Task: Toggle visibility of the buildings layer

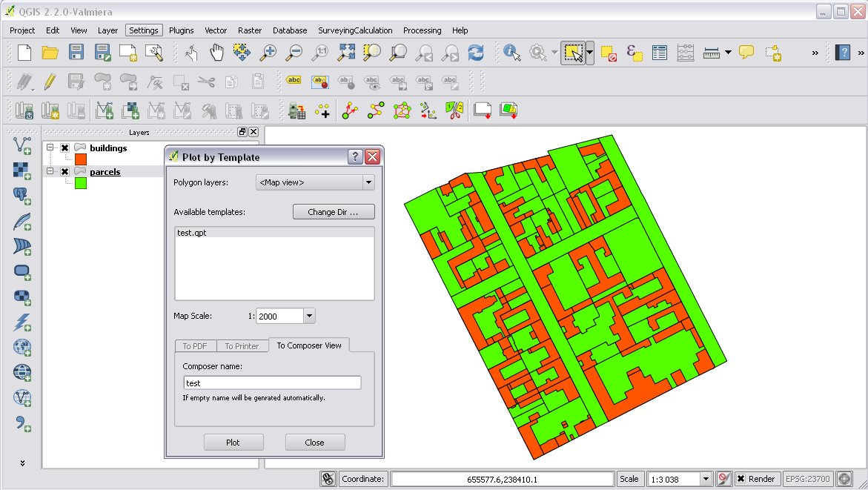Action: click(x=65, y=148)
